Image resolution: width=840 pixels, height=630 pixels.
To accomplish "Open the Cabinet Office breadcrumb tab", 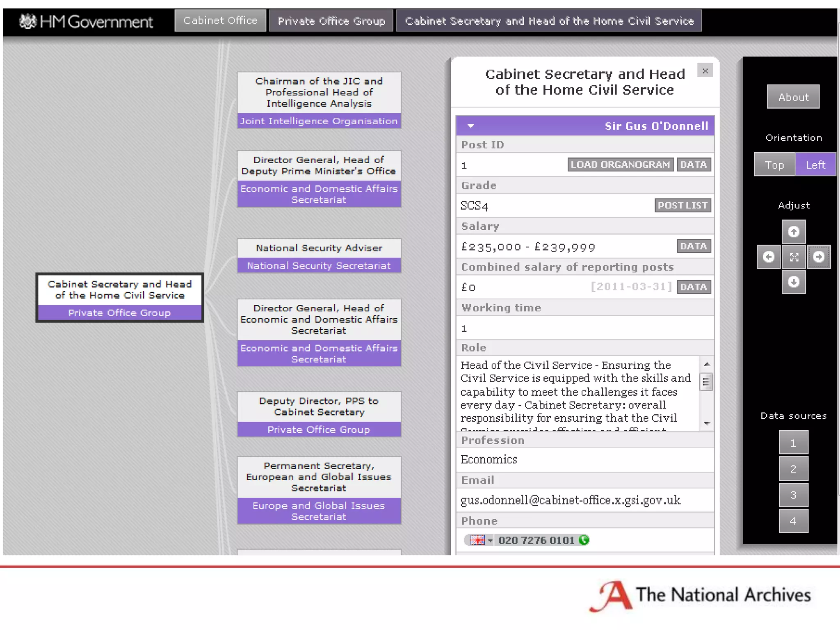I will click(220, 21).
